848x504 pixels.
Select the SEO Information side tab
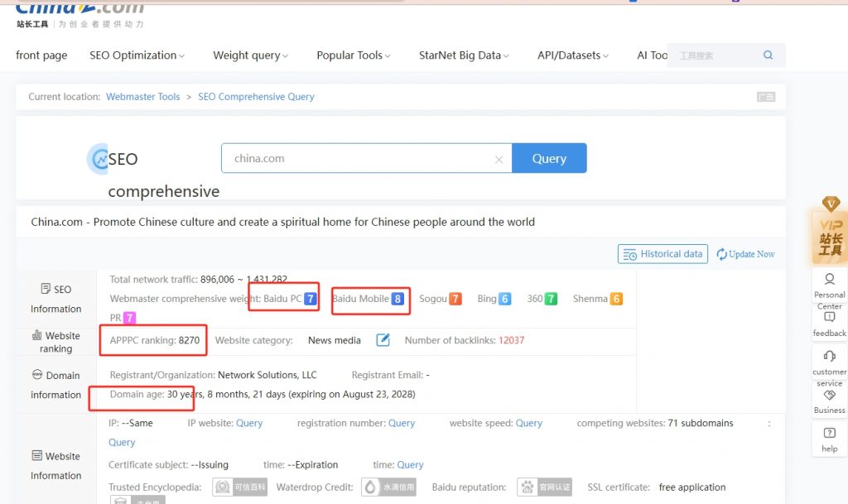[55, 299]
